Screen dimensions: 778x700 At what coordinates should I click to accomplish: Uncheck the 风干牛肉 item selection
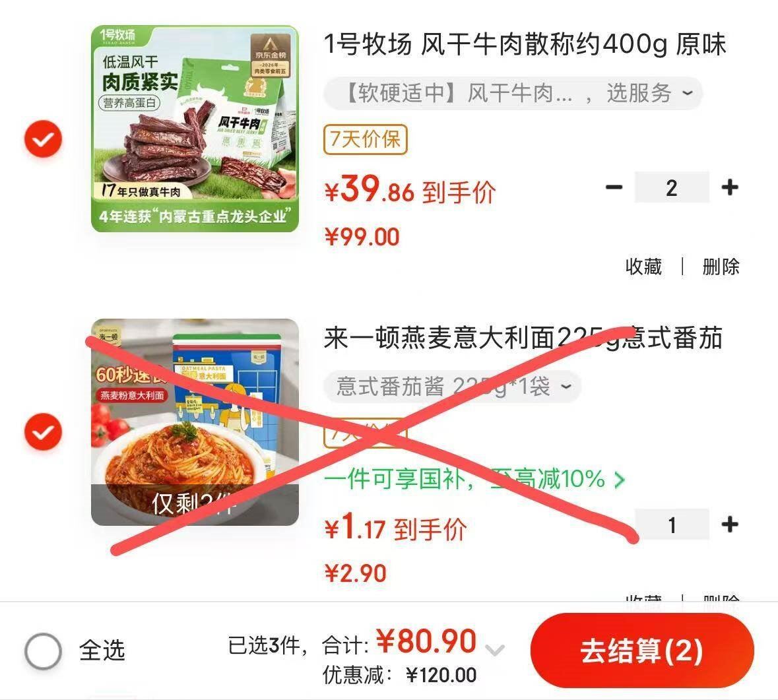[x=43, y=139]
